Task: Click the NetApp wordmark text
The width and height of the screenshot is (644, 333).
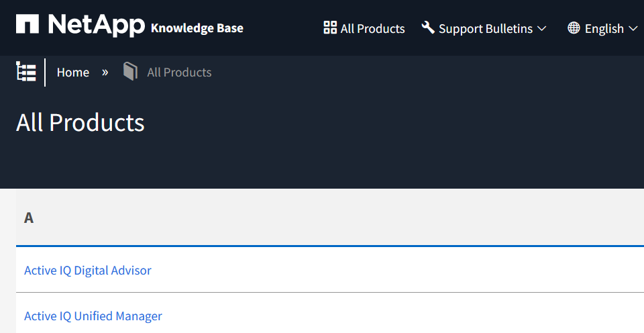Action: pos(96,26)
